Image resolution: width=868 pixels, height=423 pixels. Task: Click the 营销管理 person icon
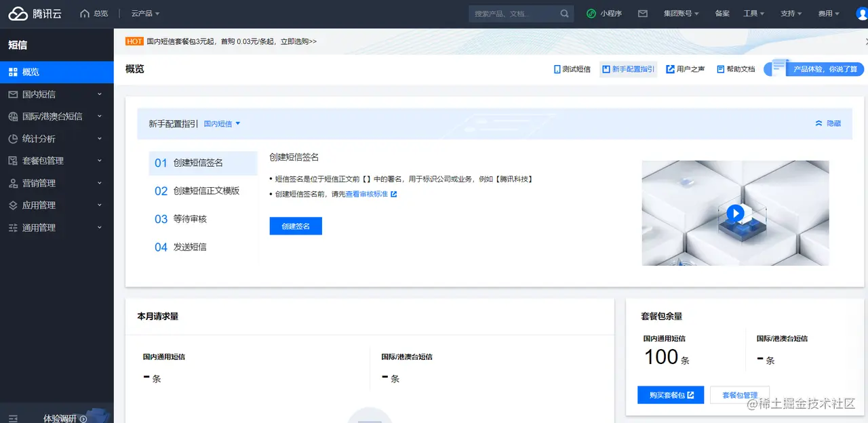[13, 183]
